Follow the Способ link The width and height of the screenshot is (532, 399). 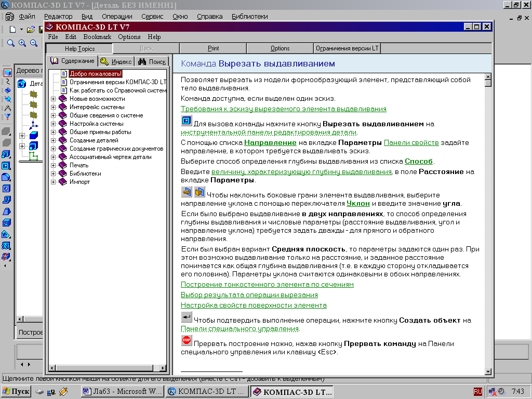[419, 162]
